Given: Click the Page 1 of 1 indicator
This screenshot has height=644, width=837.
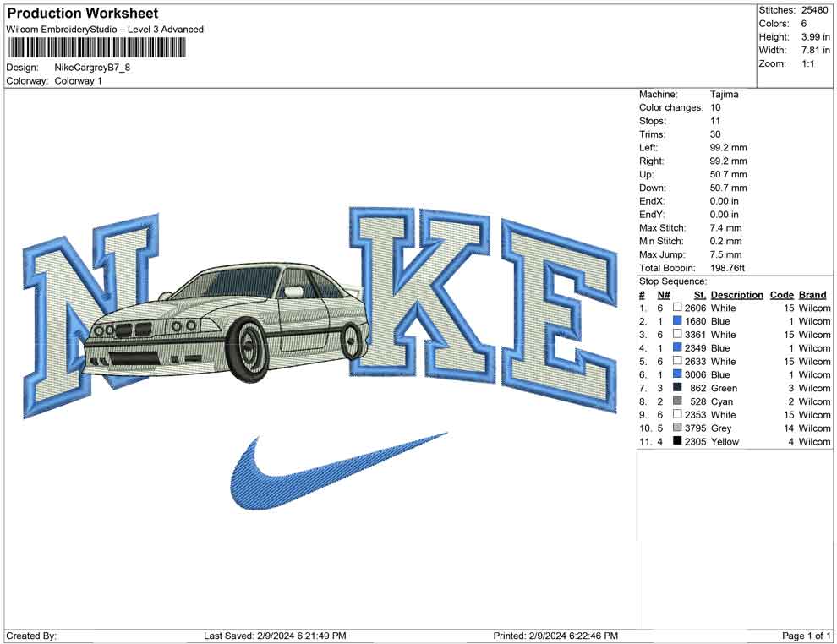Looking at the screenshot, I should coord(806,636).
